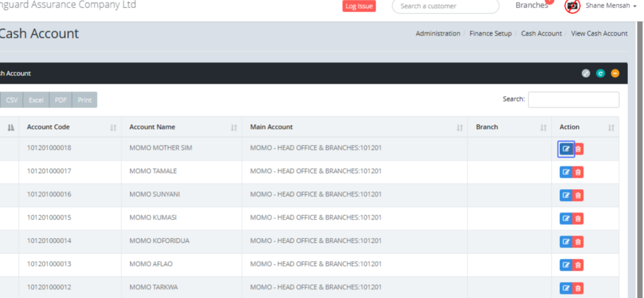Delete the MOMO KOFORIDUA account
Viewport: 644px width, 298px height.
pos(578,242)
